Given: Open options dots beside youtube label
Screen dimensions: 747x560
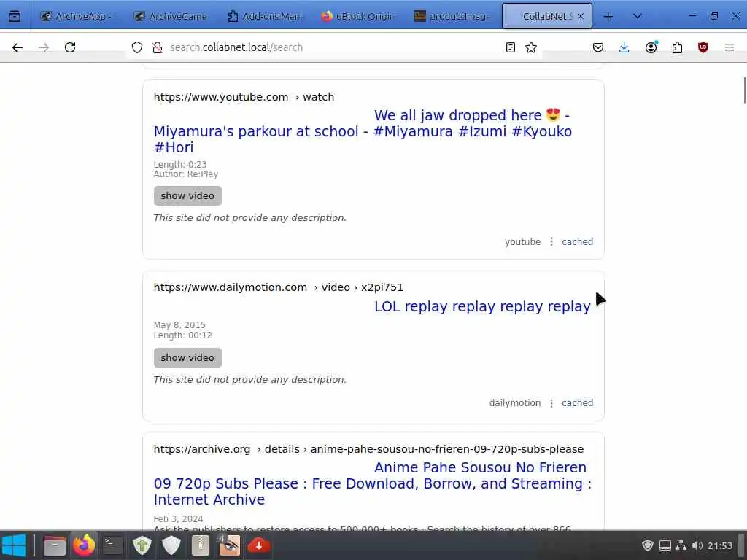Looking at the screenshot, I should click(x=551, y=241).
